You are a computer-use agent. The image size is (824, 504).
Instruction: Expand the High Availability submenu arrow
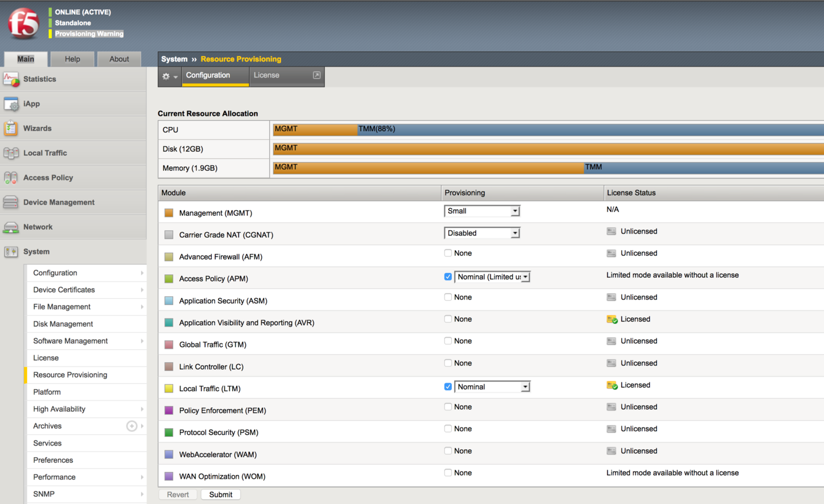[142, 409]
